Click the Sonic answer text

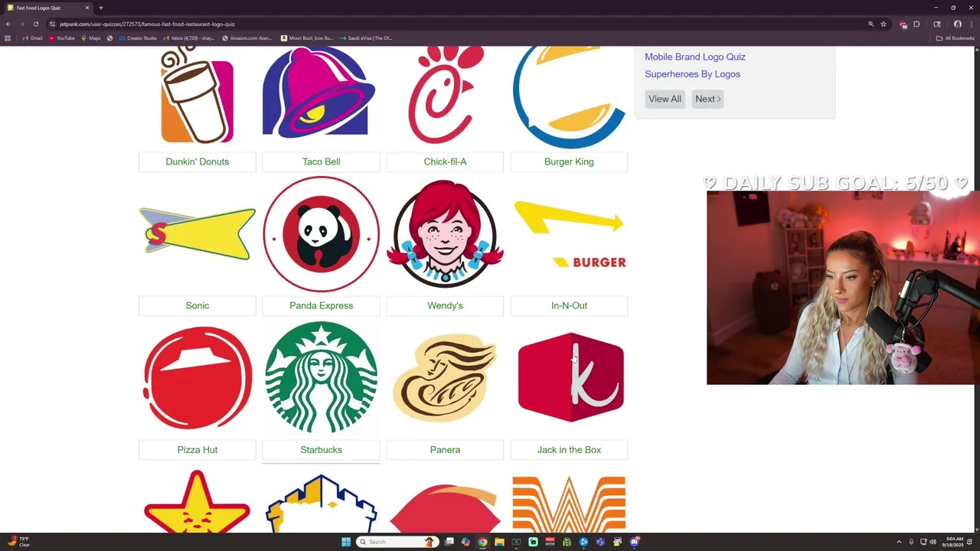pos(198,305)
